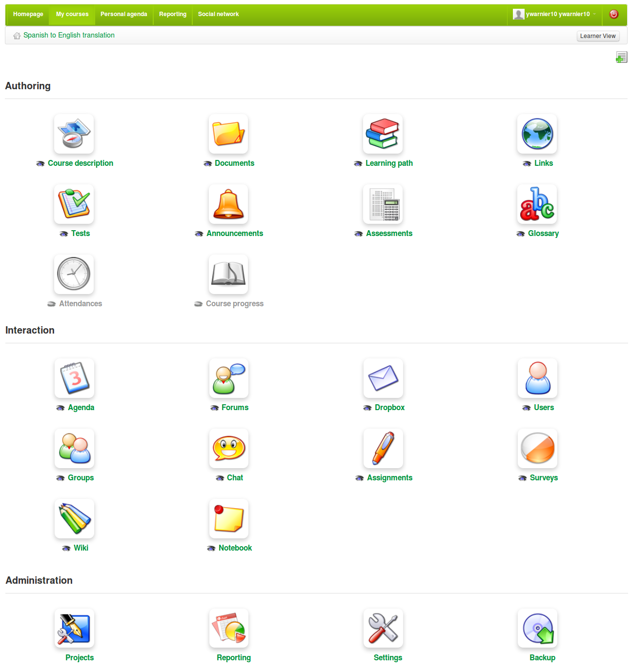Viewport: 631px width, 672px height.
Task: Open the Documents folder icon
Action: (228, 134)
